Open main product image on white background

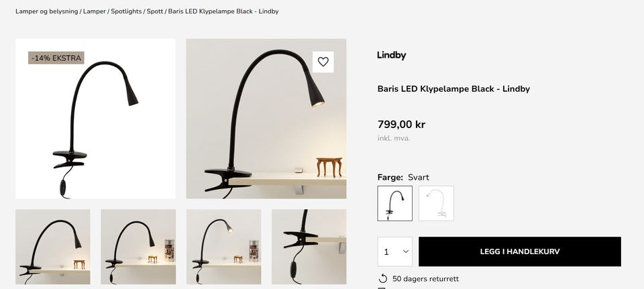[x=95, y=119]
